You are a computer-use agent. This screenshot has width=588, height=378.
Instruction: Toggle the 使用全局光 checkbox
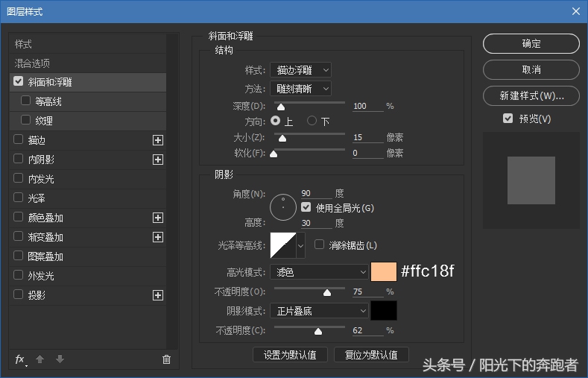tap(306, 207)
